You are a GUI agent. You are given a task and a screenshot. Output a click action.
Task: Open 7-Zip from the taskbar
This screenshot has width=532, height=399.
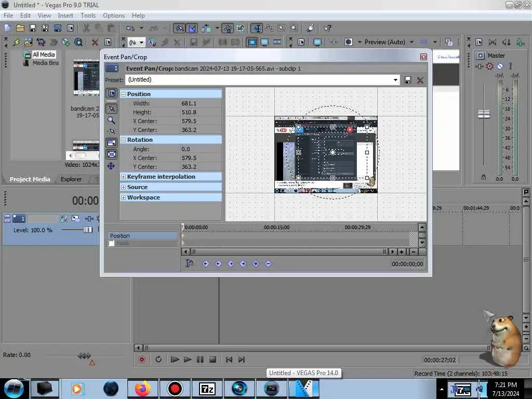[x=207, y=389]
